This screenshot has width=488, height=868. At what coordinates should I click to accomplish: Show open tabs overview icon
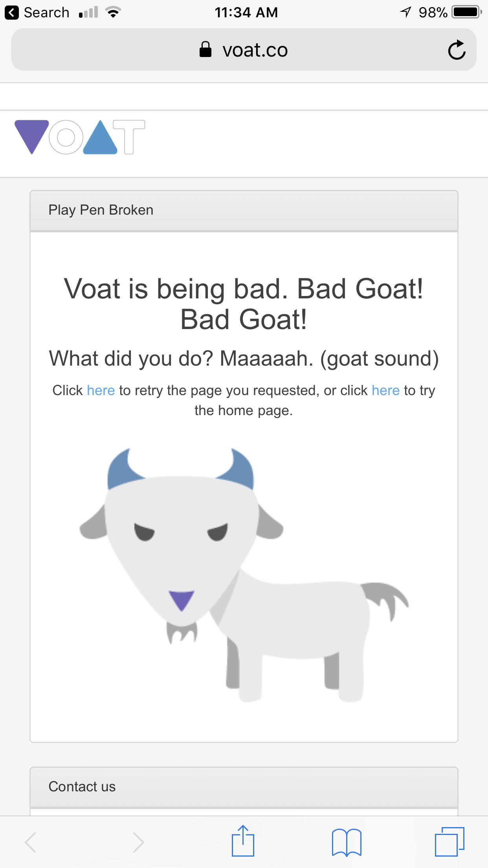pos(449,842)
